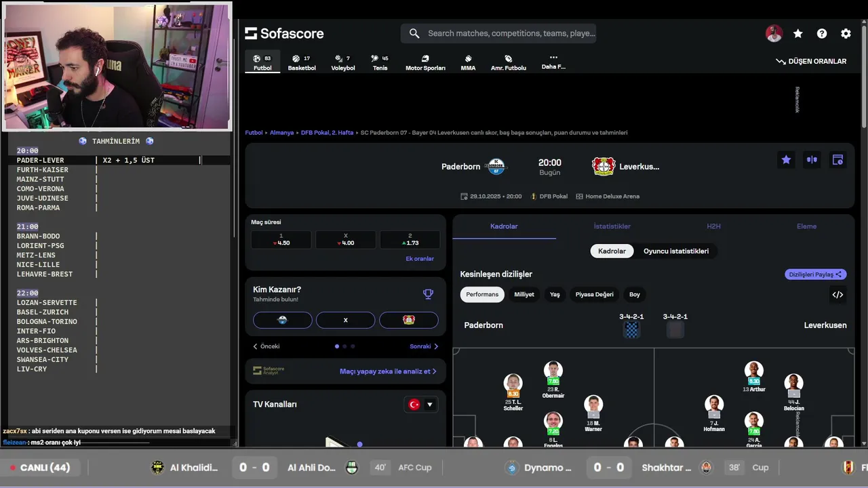This screenshot has width=868, height=488.
Task: Open favorites star in top header
Action: pos(798,33)
